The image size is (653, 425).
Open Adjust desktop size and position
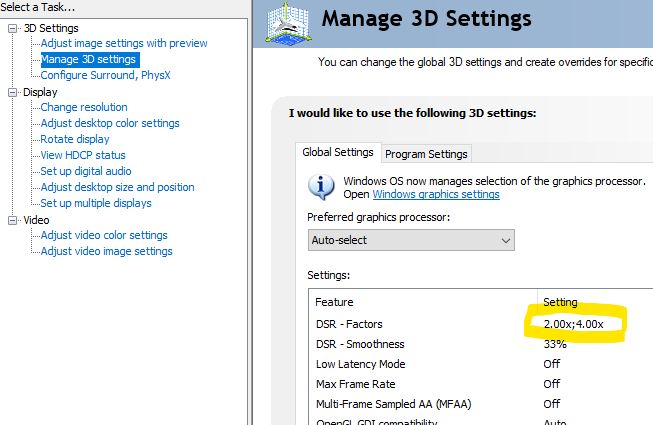click(x=117, y=187)
